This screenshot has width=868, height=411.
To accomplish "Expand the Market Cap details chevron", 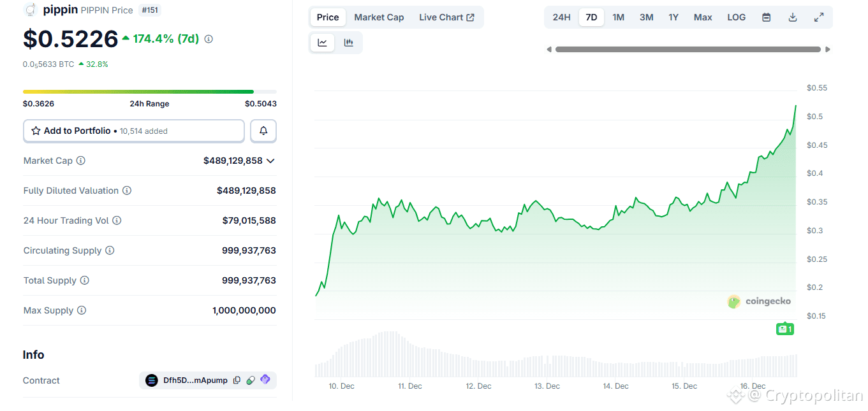I will tap(270, 161).
